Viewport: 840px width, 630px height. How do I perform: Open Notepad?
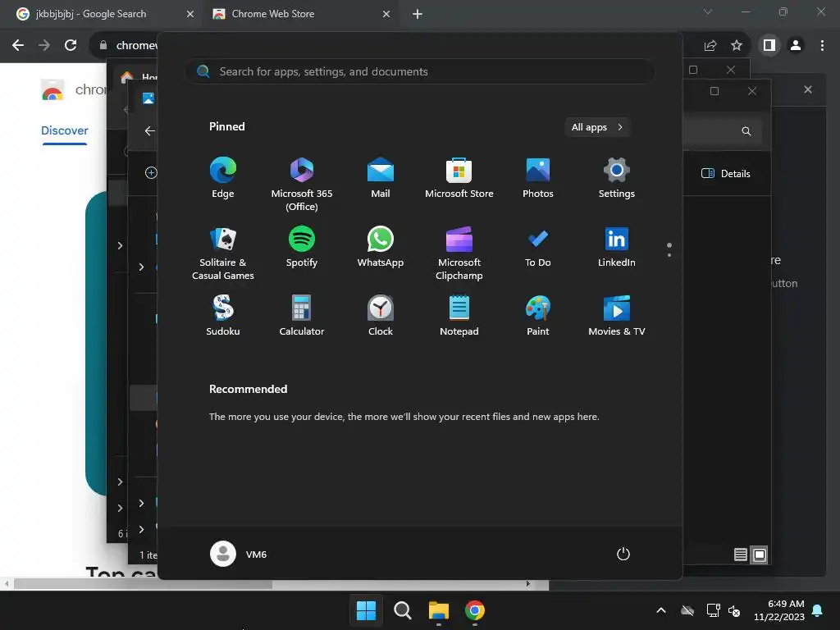click(x=459, y=316)
